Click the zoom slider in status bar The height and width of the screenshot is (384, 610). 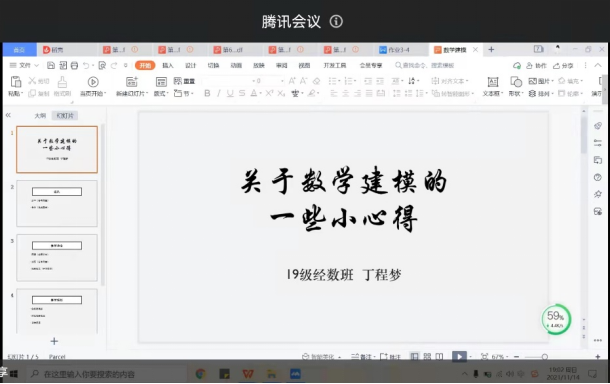coord(545,357)
